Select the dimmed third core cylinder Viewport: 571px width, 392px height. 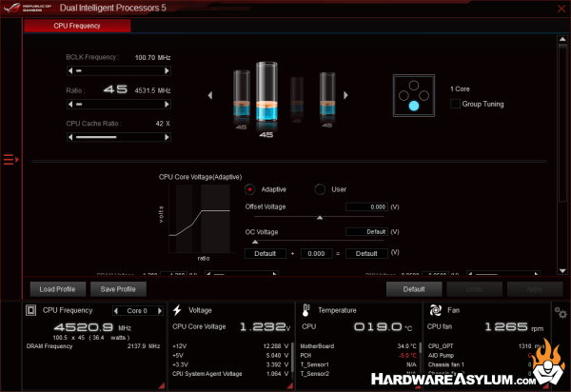[297, 95]
